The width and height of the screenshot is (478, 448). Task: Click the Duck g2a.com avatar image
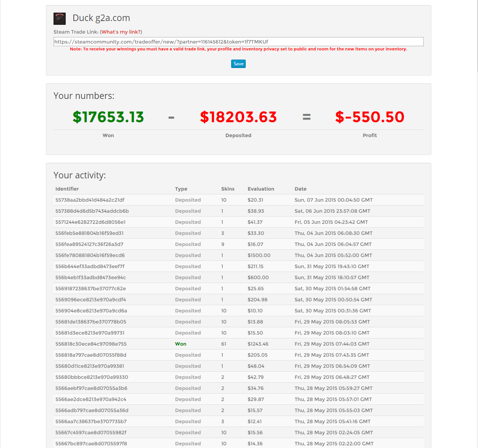pyautogui.click(x=60, y=19)
